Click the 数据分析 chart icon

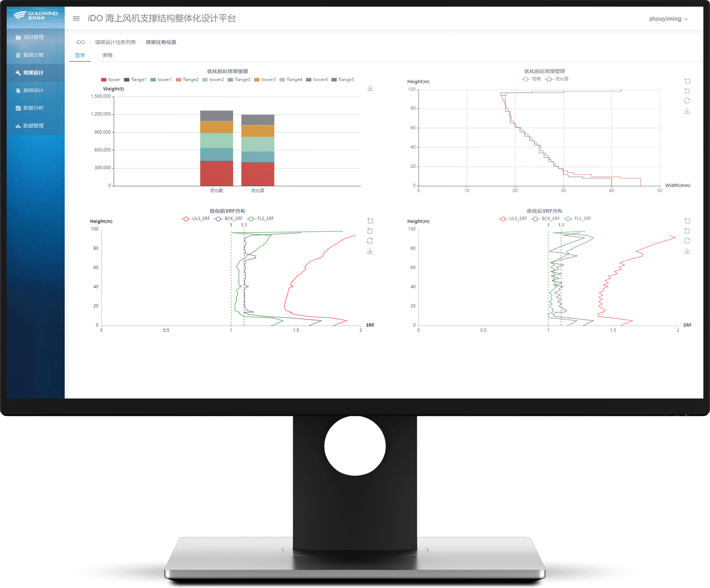click(x=18, y=108)
